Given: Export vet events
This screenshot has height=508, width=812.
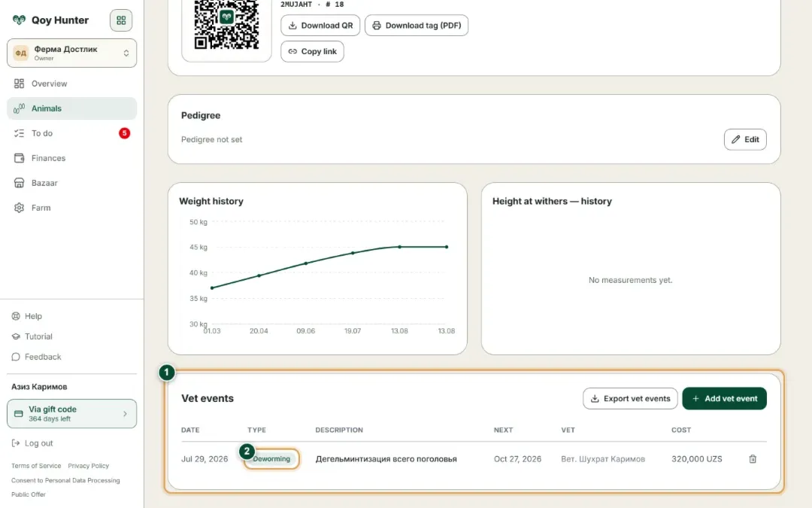Looking at the screenshot, I should coord(630,399).
